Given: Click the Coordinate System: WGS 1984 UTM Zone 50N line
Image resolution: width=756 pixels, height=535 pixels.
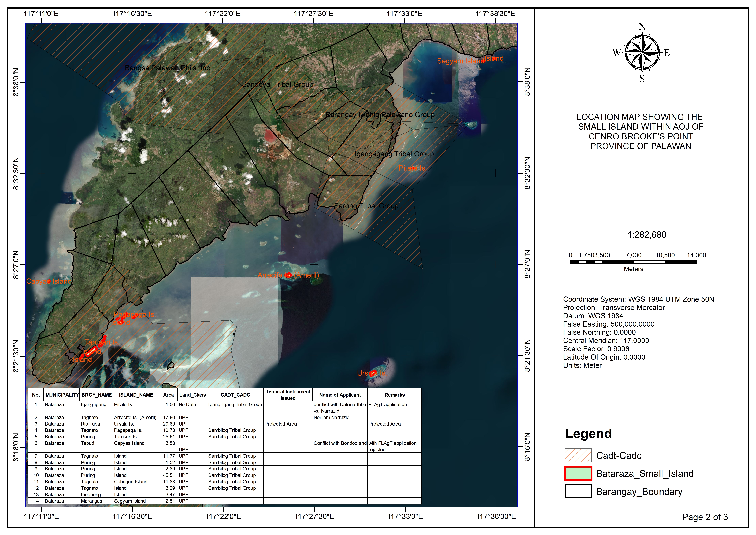Looking at the screenshot, I should (638, 299).
